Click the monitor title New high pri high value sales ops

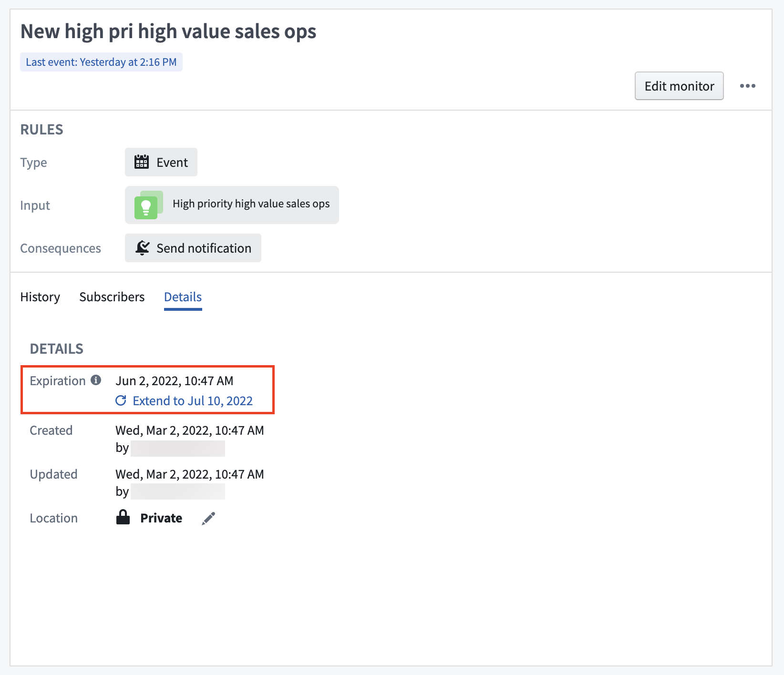point(168,31)
